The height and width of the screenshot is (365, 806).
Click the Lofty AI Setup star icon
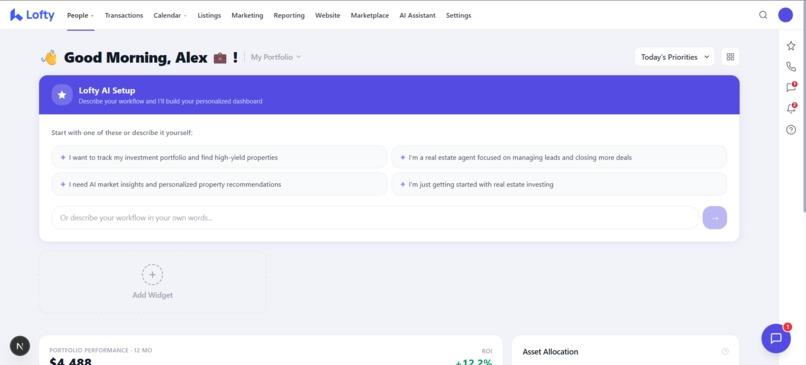click(x=62, y=95)
